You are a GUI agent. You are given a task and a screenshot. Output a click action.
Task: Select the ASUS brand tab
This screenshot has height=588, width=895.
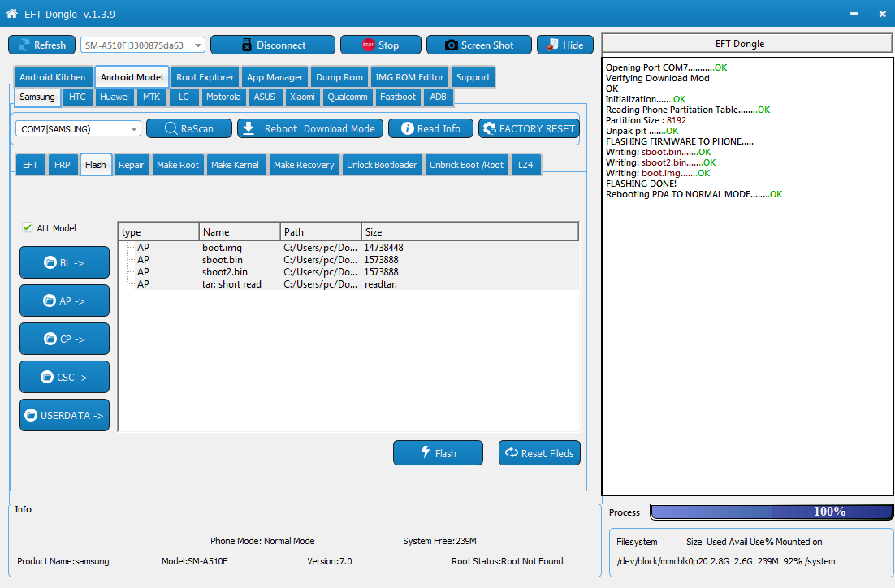click(x=264, y=97)
